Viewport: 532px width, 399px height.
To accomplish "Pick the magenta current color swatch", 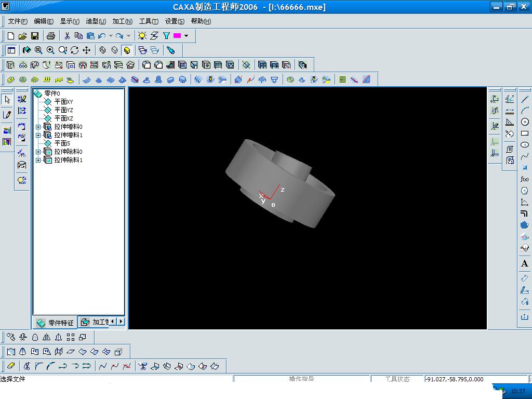I will 177,36.
